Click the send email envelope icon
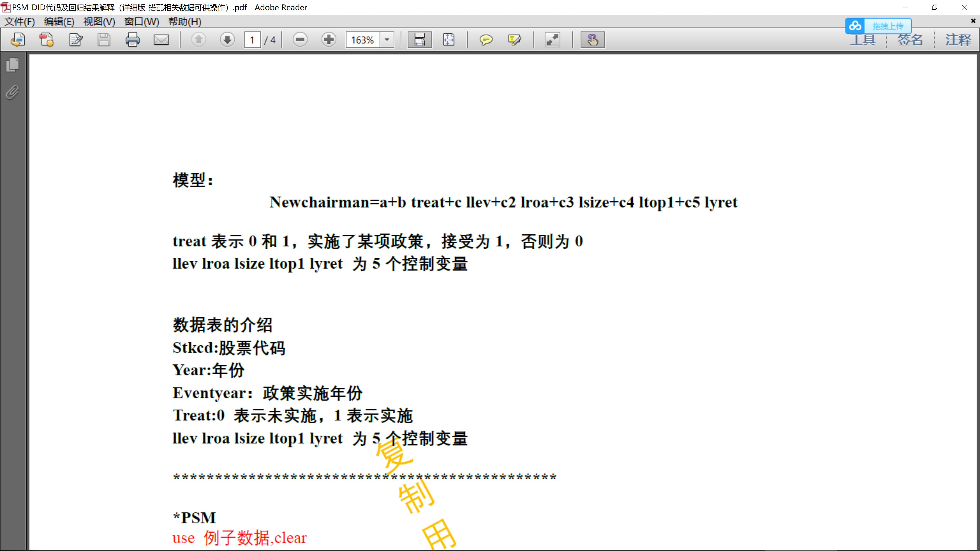 (161, 40)
